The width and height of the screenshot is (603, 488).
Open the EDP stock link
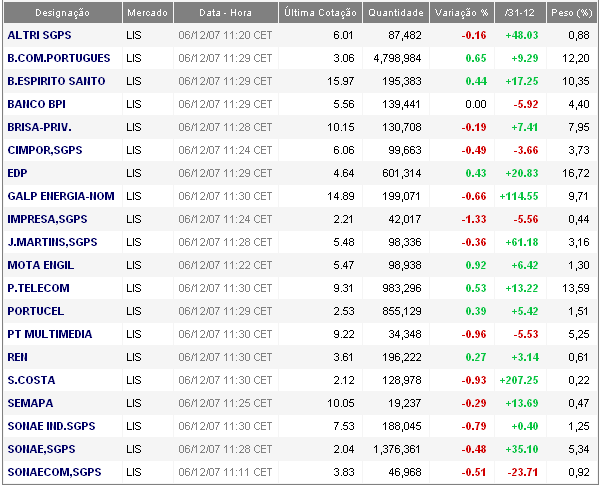pyautogui.click(x=17, y=173)
